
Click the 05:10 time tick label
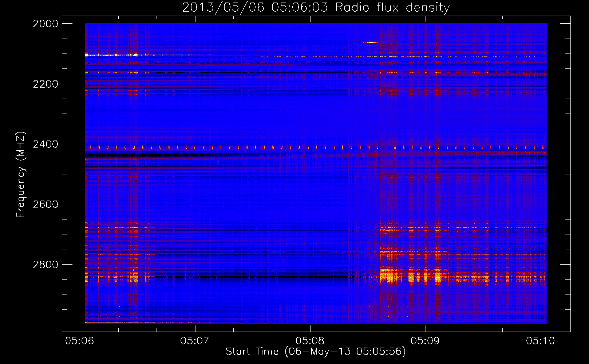coord(541,341)
